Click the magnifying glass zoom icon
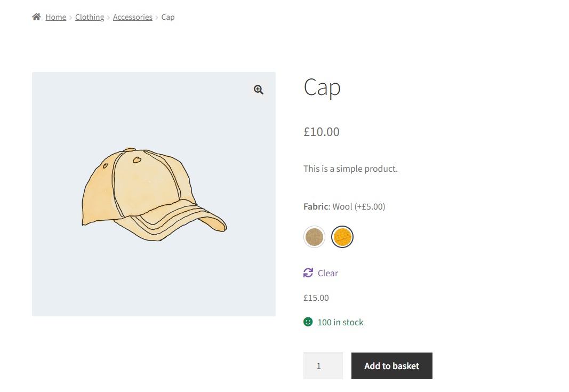Image resolution: width=569 pixels, height=392 pixels. click(258, 90)
